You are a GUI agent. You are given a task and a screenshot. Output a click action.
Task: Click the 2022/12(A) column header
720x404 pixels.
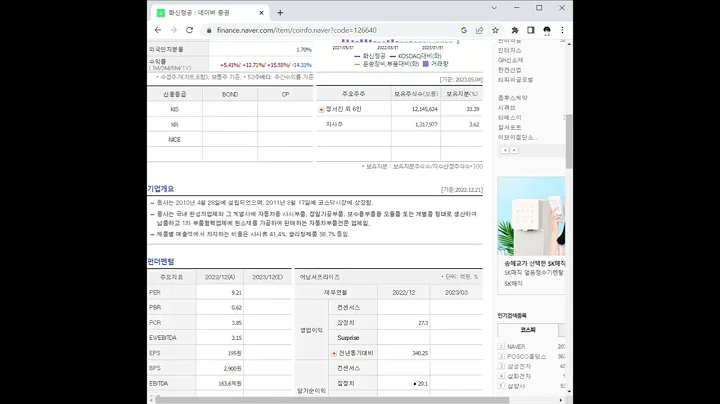(x=220, y=277)
